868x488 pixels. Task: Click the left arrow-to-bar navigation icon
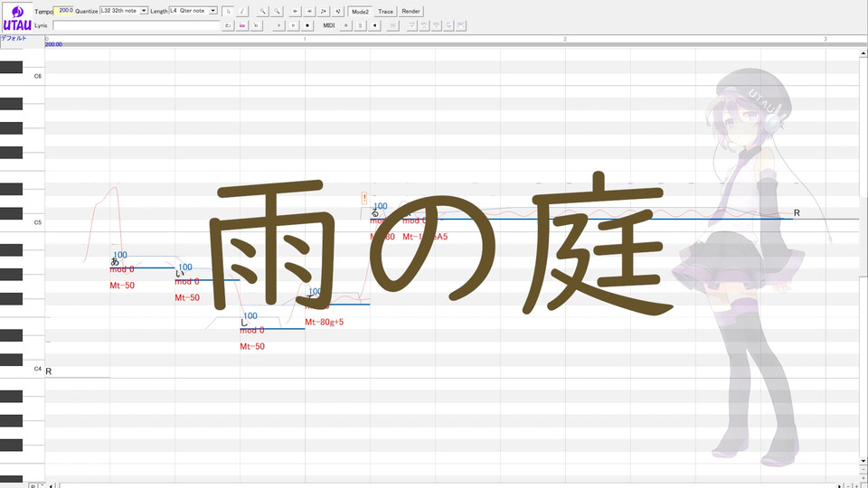click(295, 11)
